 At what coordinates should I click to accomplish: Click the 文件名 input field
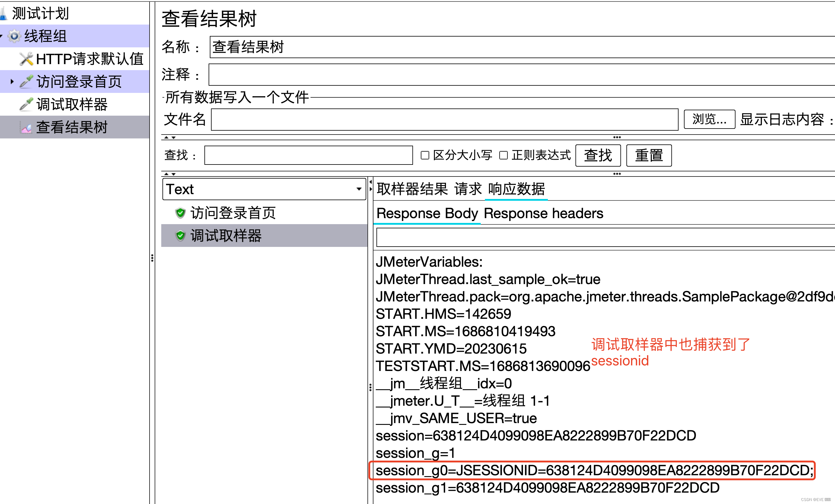tap(447, 118)
